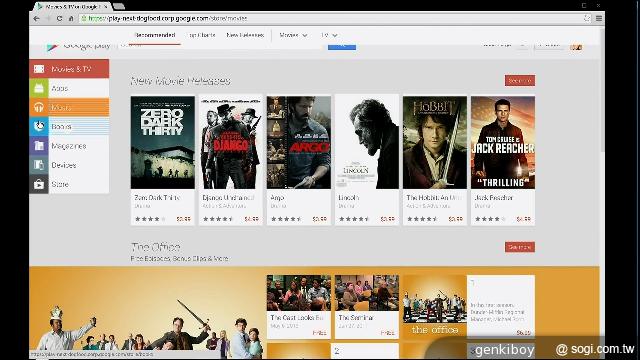Open the Lincoln movie poster

point(367,142)
